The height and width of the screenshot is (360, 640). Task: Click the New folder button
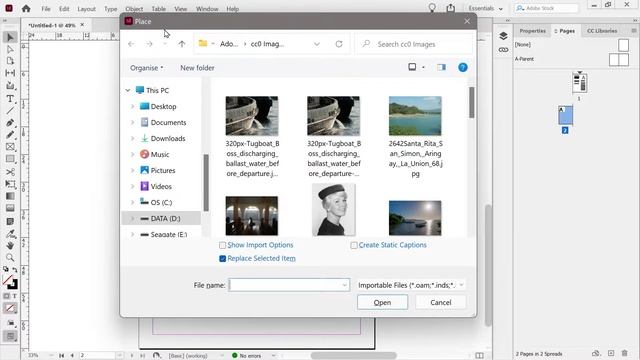(x=197, y=68)
